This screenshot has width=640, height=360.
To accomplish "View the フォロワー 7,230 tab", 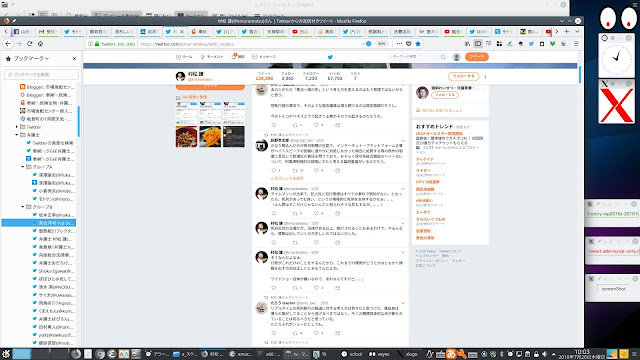I will 311,76.
